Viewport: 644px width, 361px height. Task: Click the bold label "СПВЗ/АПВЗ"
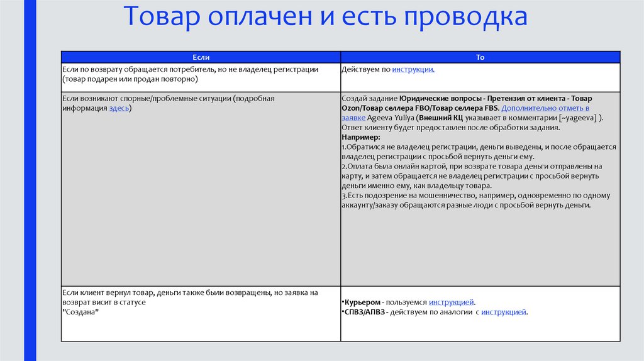click(x=364, y=312)
